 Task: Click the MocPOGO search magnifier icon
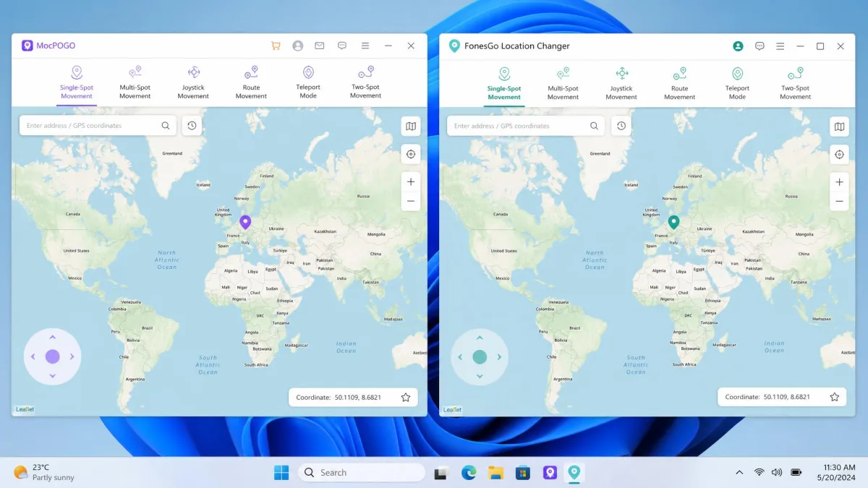pos(166,126)
